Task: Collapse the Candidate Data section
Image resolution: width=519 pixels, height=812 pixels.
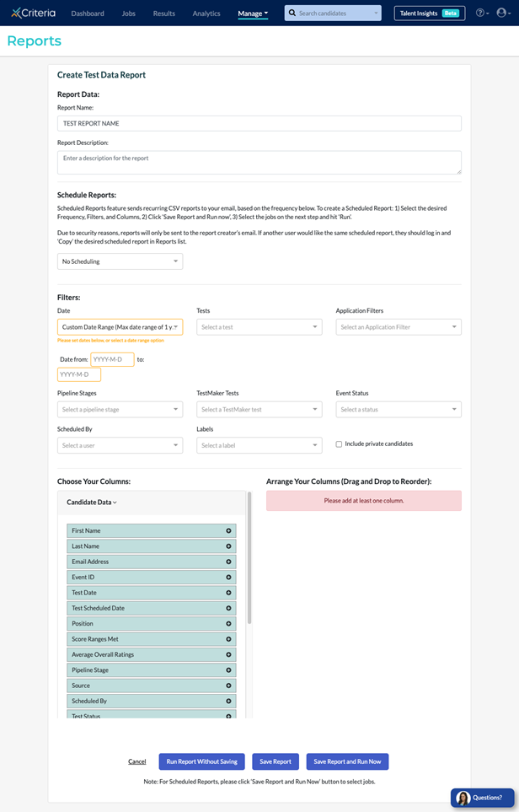Action: click(92, 503)
